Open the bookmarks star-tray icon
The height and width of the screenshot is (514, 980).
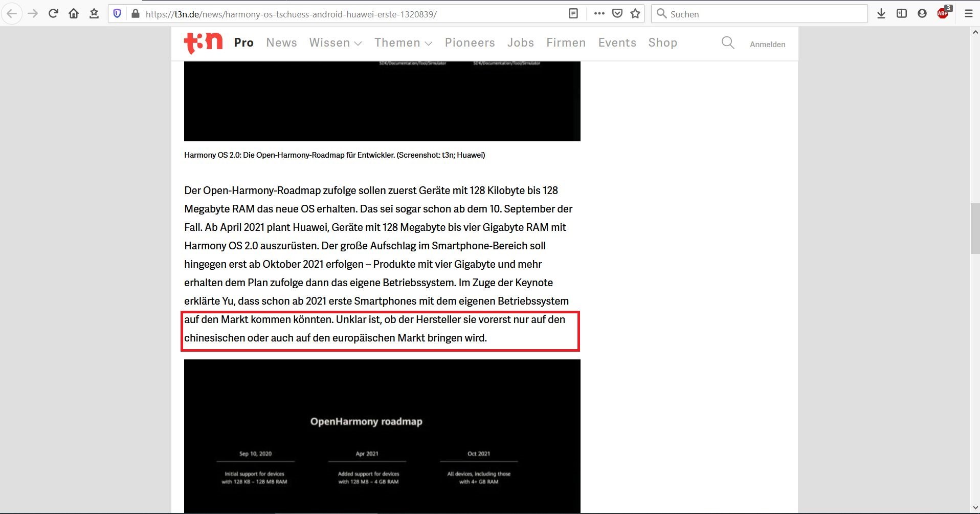94,14
